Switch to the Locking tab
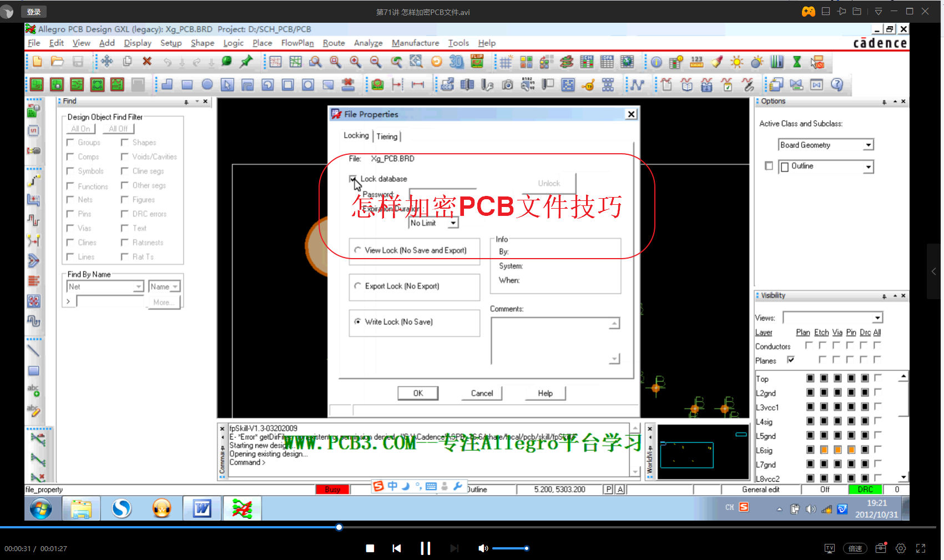 [356, 135]
